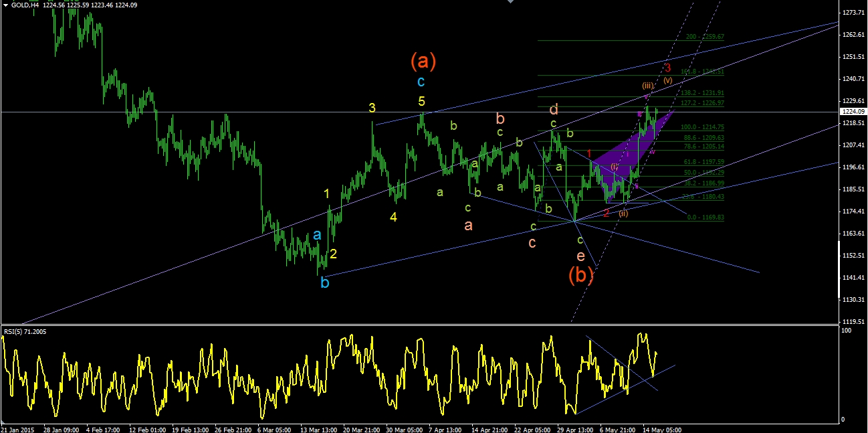Screen dimensions: 868x433
Task: Click the 1273.71 price scale value
Action: coord(854,13)
